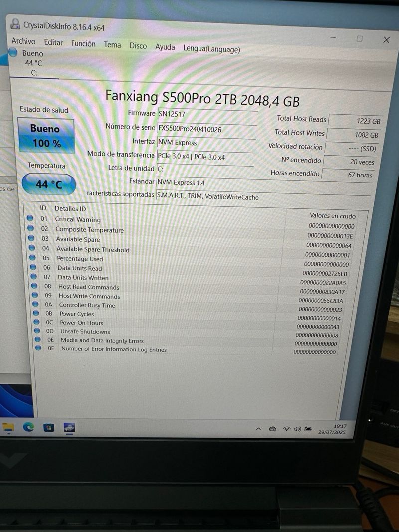Screen dimensions: 399x532
Task: Open File Explorer from the taskbar
Action: pos(8,427)
